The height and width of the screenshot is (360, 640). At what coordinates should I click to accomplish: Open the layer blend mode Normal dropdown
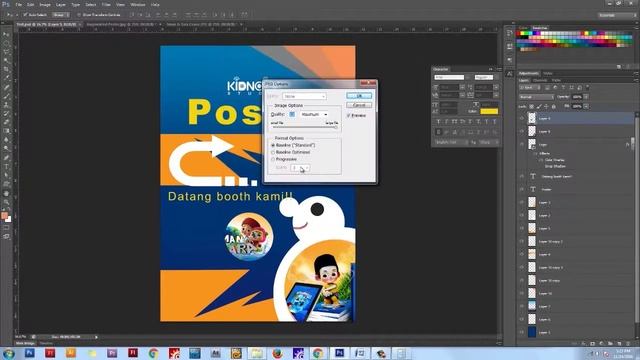[536, 97]
